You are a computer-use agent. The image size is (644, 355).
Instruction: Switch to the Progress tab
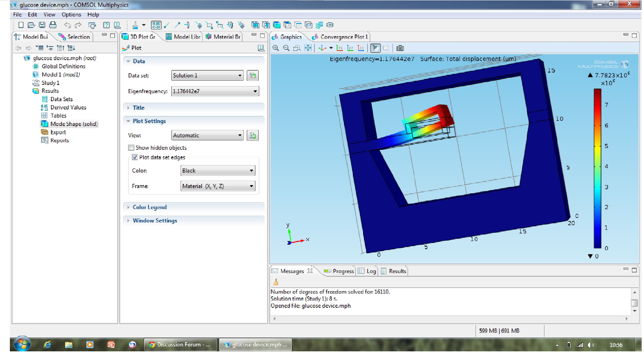tap(339, 271)
